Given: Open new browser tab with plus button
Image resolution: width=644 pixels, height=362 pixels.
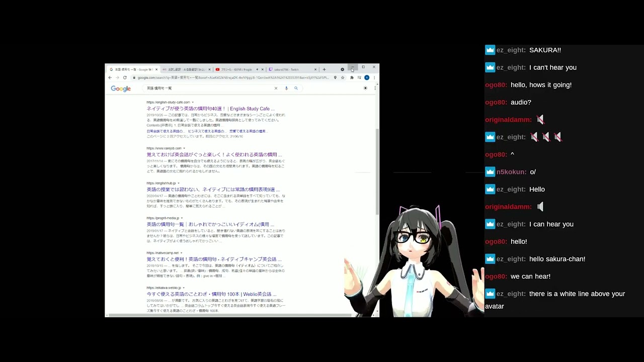Looking at the screenshot, I should click(324, 69).
